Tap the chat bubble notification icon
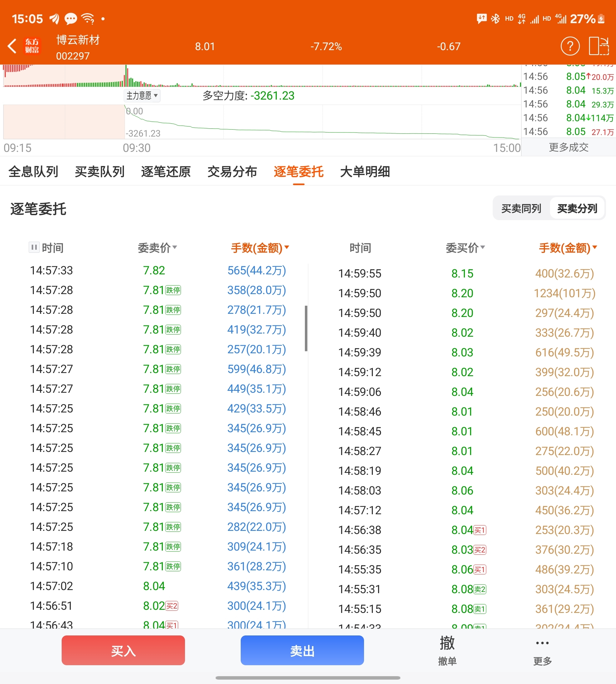Screen dimensions: 616x684 tap(71, 18)
